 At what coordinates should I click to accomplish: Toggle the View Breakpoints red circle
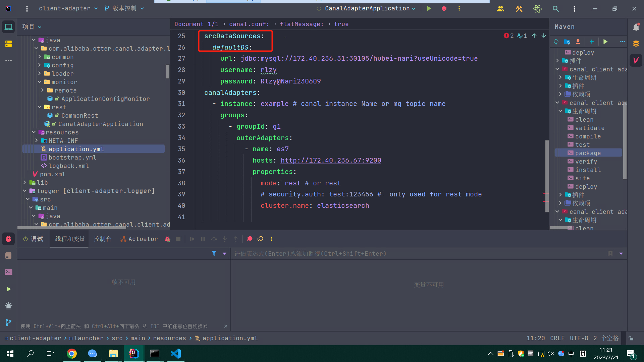coord(250,239)
